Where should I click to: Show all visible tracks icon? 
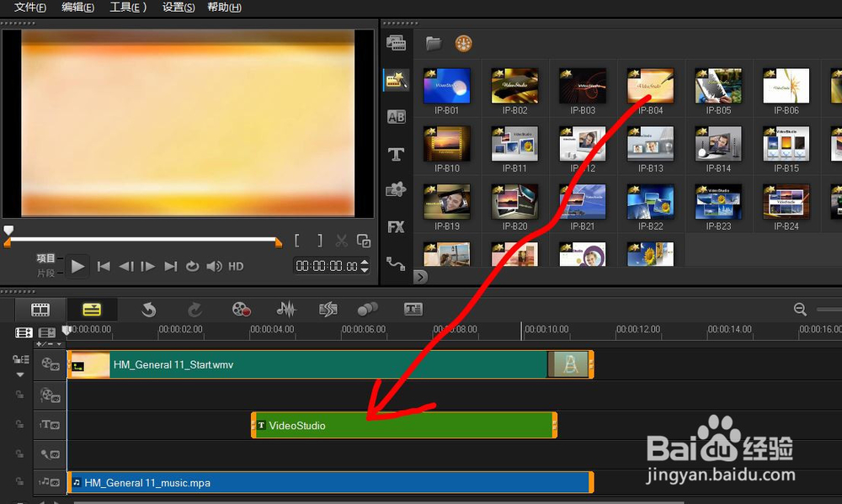pyautogui.click(x=24, y=333)
